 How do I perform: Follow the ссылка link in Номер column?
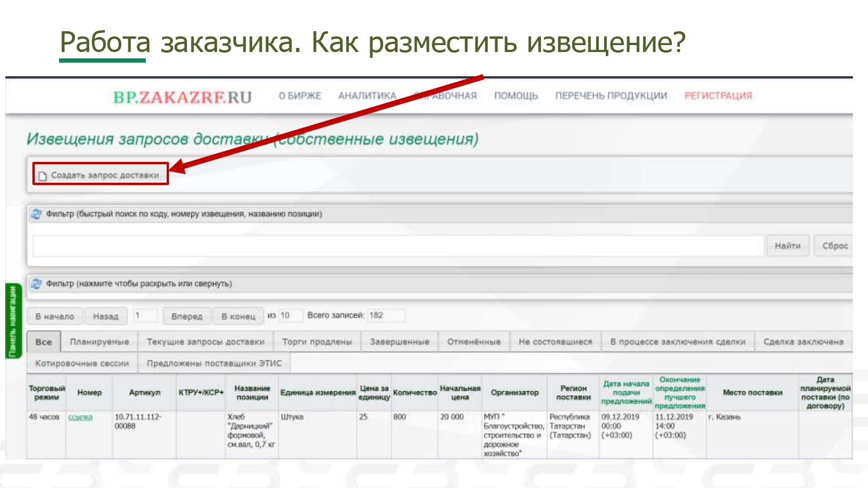(80, 417)
